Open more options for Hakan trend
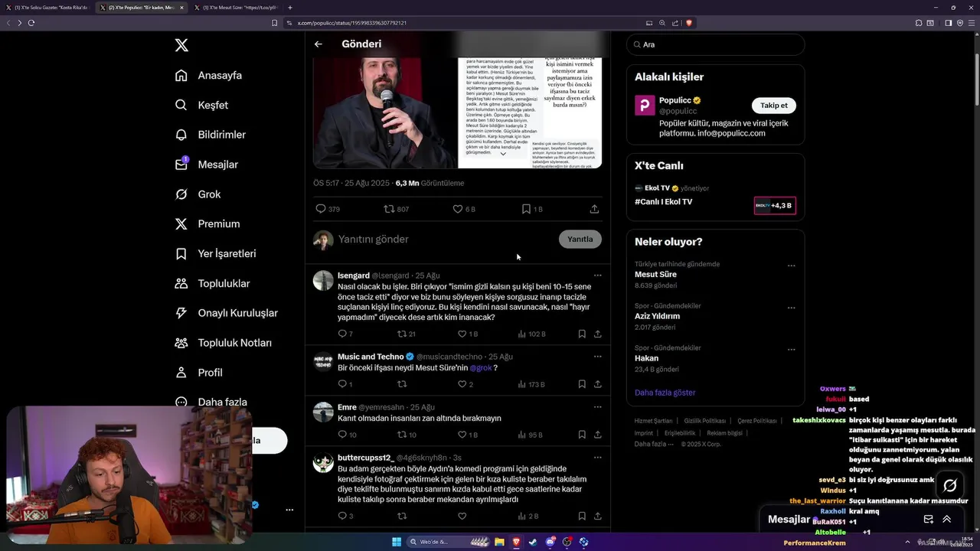 (x=792, y=350)
